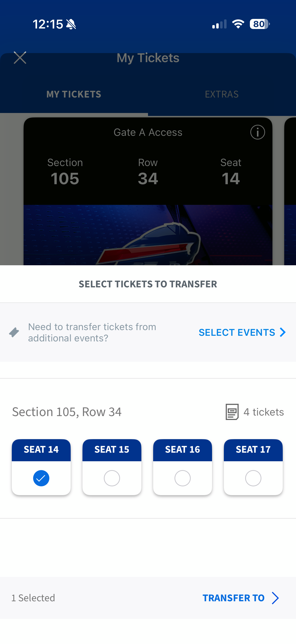Tap the chevron next to Select Events
Viewport: 296px width, 644px height.
283,332
